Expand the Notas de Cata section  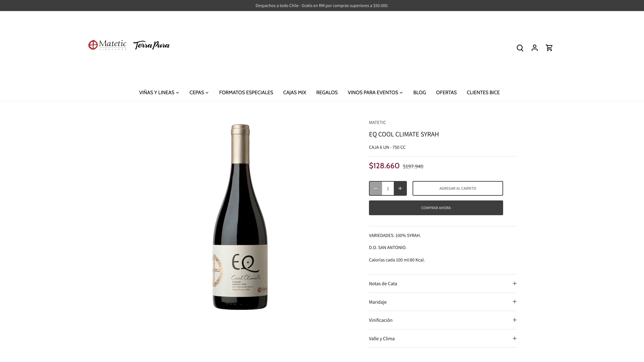click(443, 284)
